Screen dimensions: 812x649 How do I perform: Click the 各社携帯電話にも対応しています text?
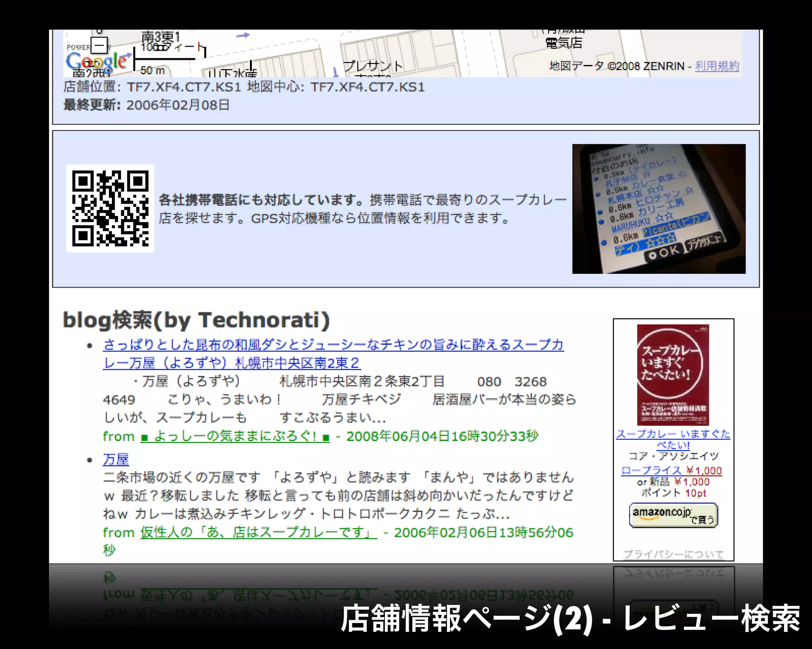coord(261,200)
